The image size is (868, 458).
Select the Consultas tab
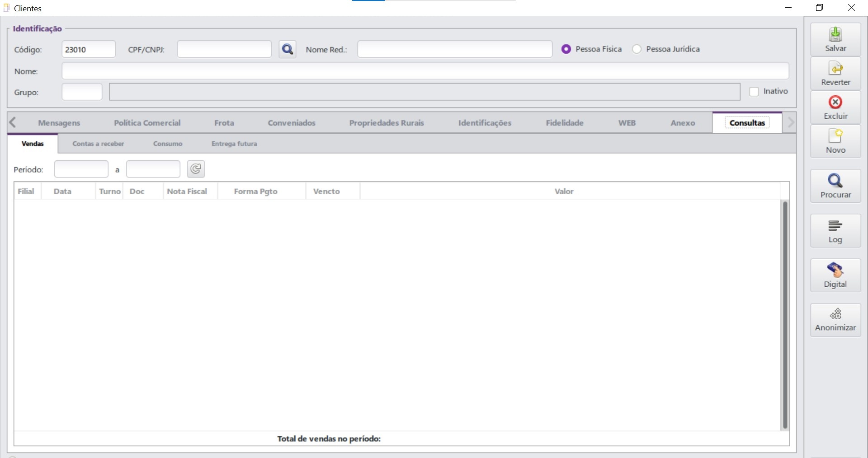coord(747,123)
